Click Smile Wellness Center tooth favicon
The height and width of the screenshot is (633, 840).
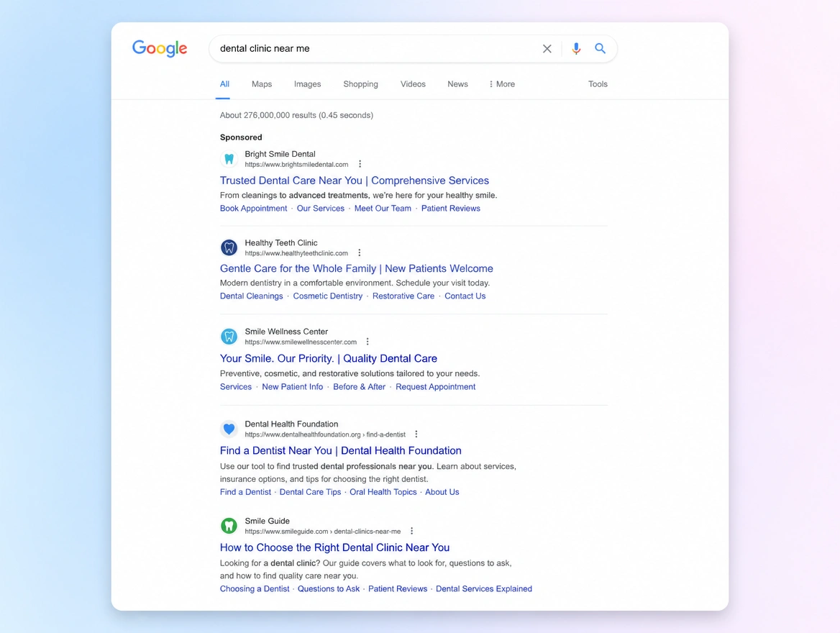(229, 336)
